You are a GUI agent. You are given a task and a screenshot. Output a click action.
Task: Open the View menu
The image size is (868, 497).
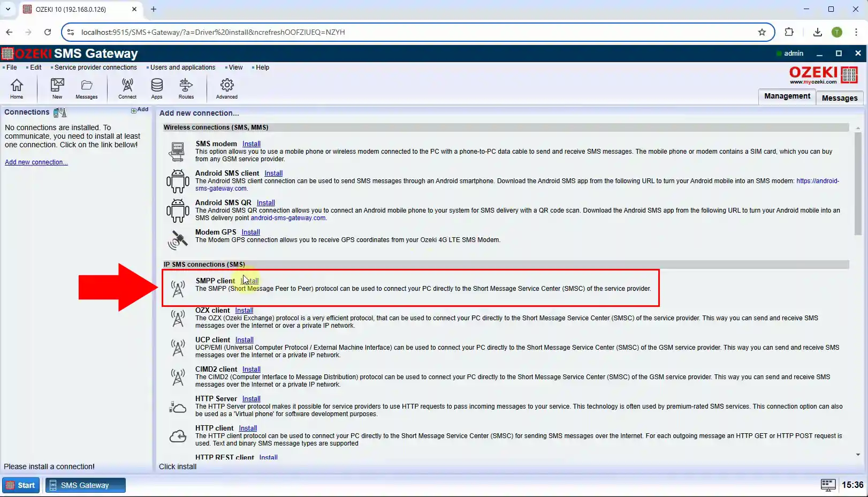[235, 67]
